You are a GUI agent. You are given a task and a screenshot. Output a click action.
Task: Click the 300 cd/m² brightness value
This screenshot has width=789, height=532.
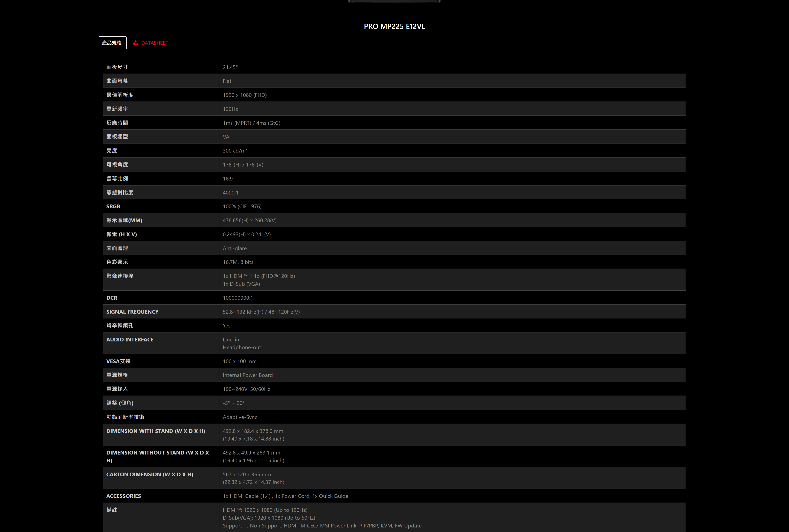pos(235,151)
